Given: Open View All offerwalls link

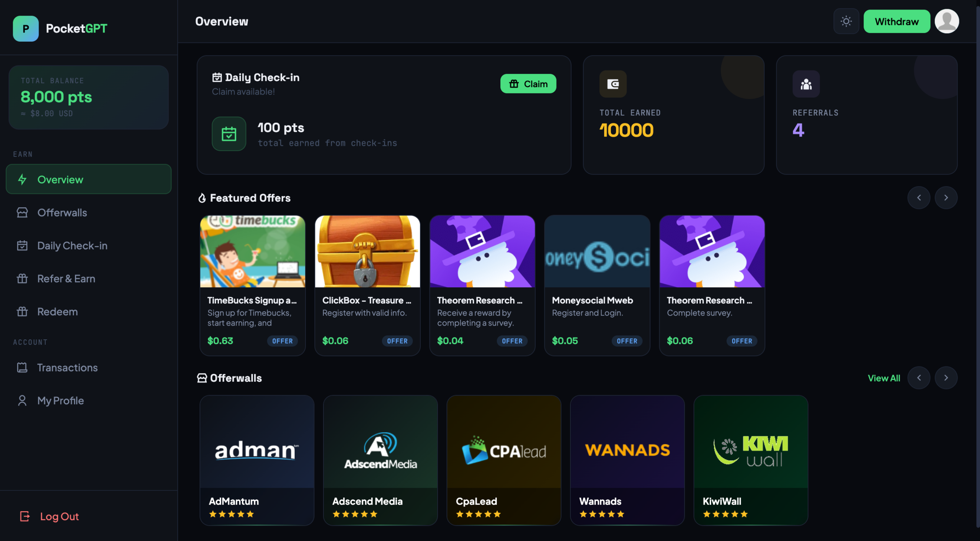Looking at the screenshot, I should point(884,378).
